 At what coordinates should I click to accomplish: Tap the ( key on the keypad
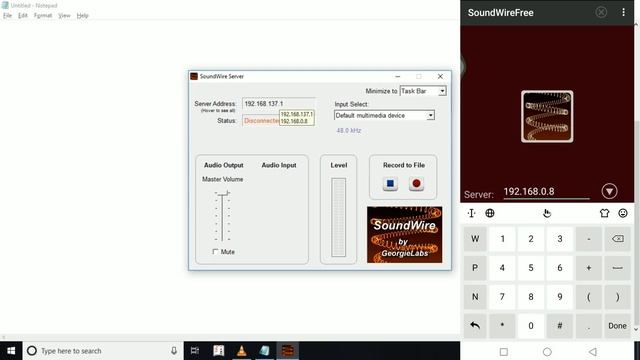point(589,297)
